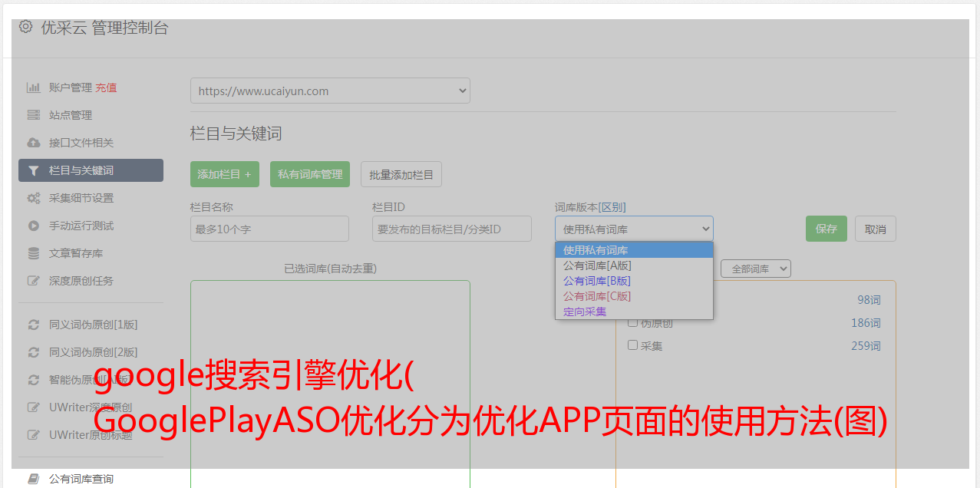Open 采集细节设置 via its gears icon
Screen dimensions: 980x488
tap(34, 198)
